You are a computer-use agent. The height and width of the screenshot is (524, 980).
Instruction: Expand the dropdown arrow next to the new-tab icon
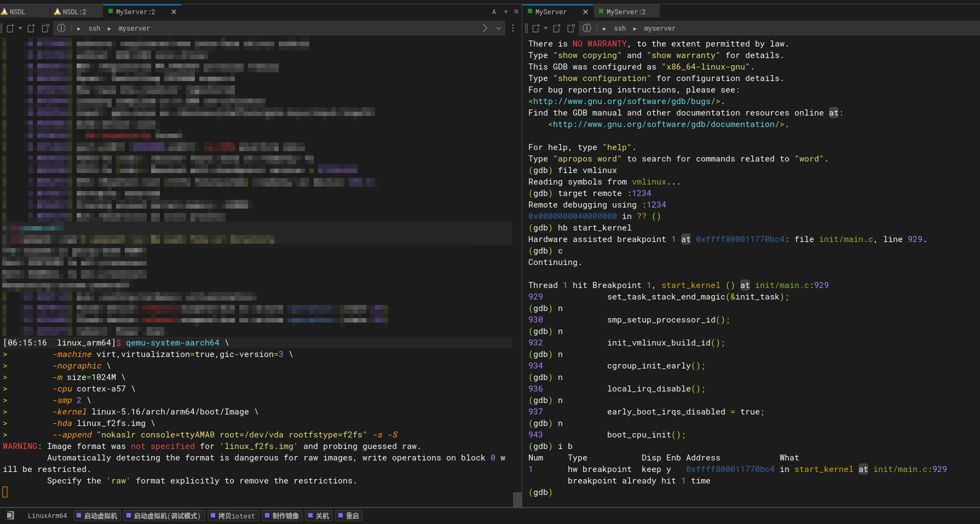[x=20, y=28]
